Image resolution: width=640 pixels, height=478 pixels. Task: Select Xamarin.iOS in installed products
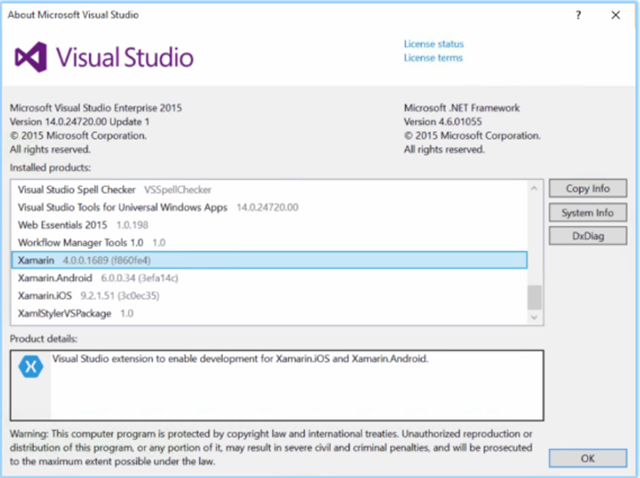[269, 295]
